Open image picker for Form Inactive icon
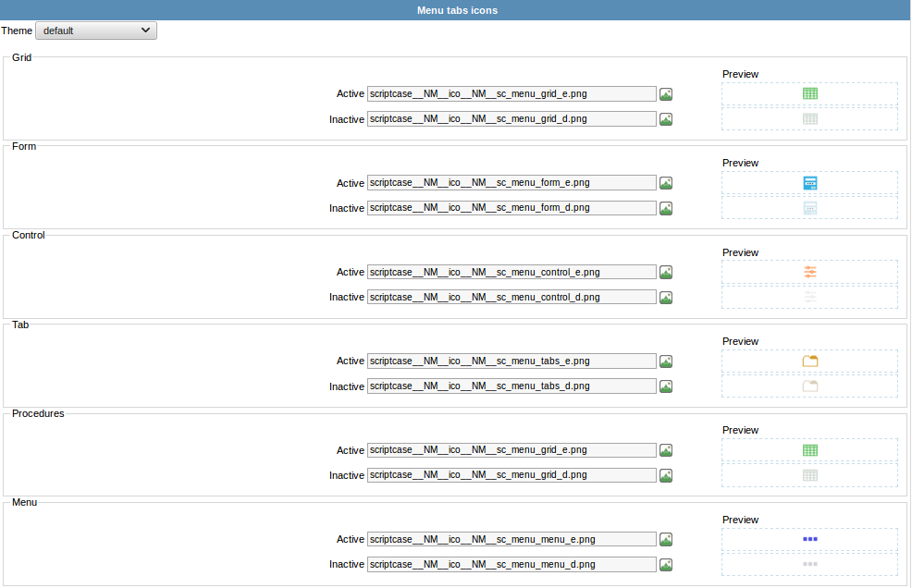 (x=666, y=208)
